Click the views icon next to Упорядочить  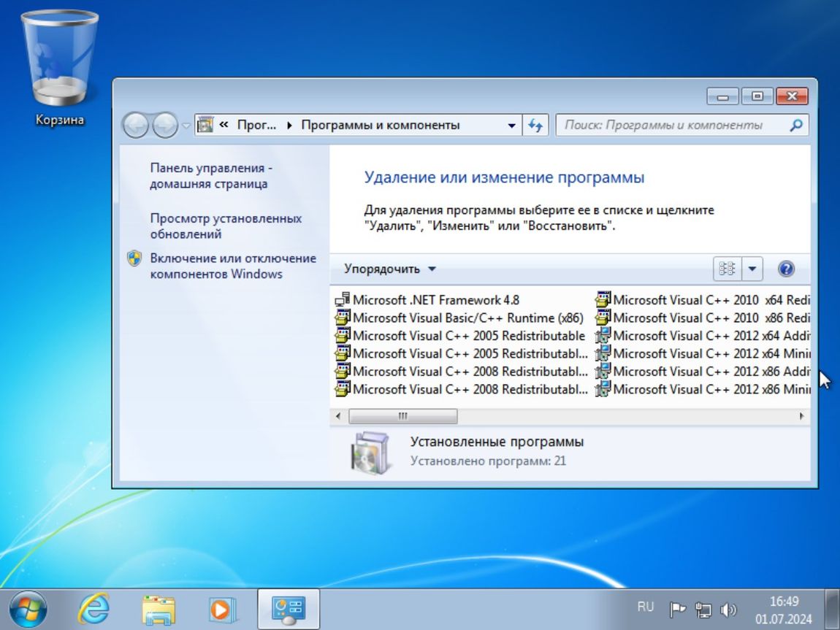coord(726,268)
